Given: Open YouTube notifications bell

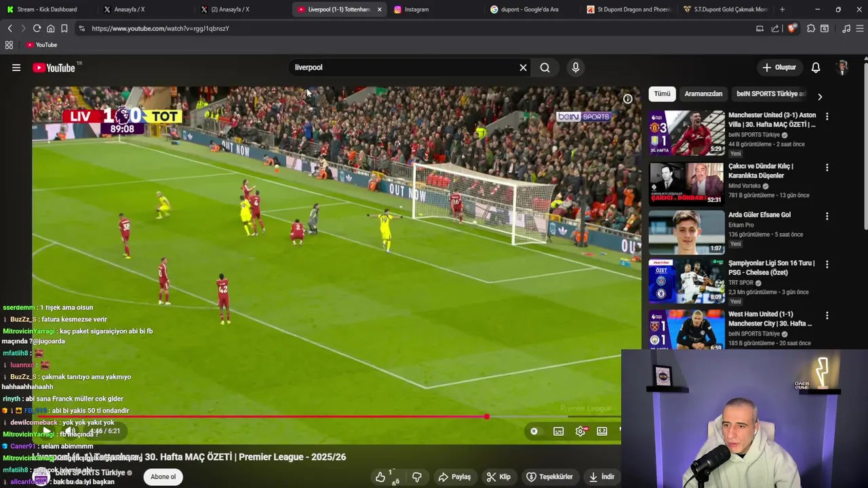Looking at the screenshot, I should pos(816,68).
